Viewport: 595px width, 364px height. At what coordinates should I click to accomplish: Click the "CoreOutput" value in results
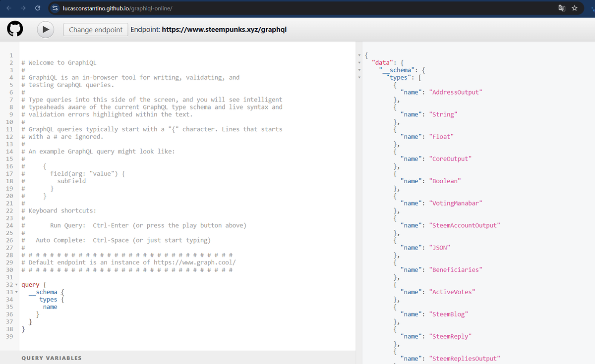pos(450,159)
